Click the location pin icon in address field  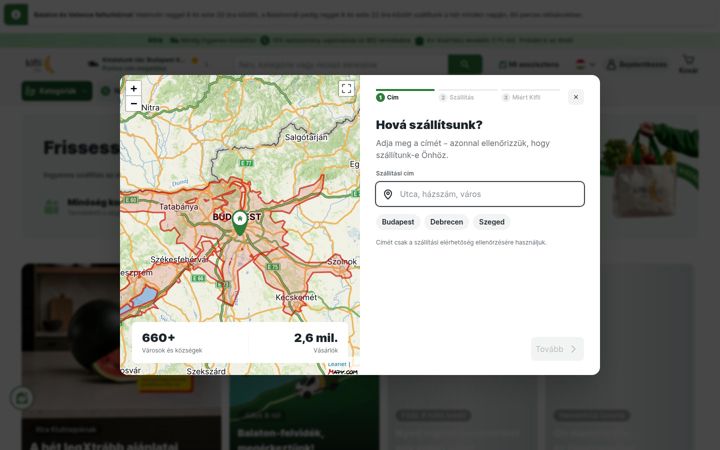(388, 194)
